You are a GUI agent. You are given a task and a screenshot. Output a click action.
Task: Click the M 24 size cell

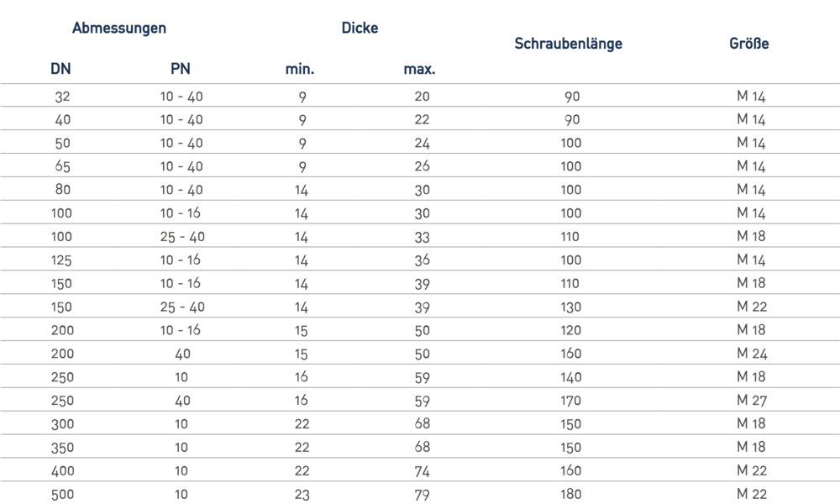[x=752, y=354]
